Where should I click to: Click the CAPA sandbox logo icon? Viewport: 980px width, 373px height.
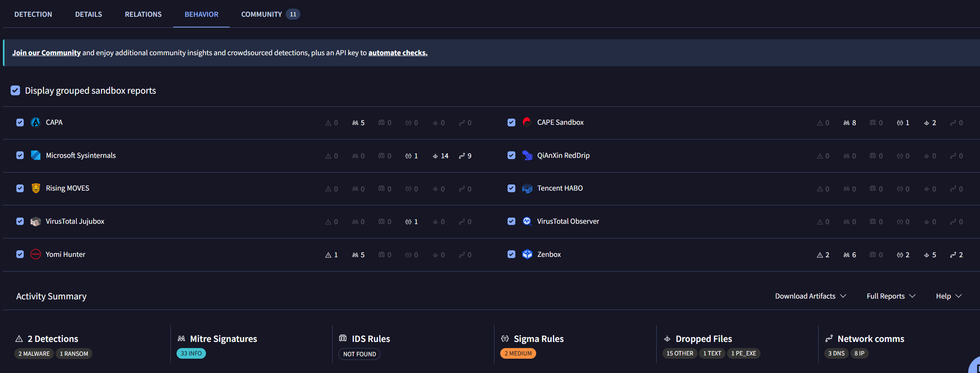click(x=36, y=122)
